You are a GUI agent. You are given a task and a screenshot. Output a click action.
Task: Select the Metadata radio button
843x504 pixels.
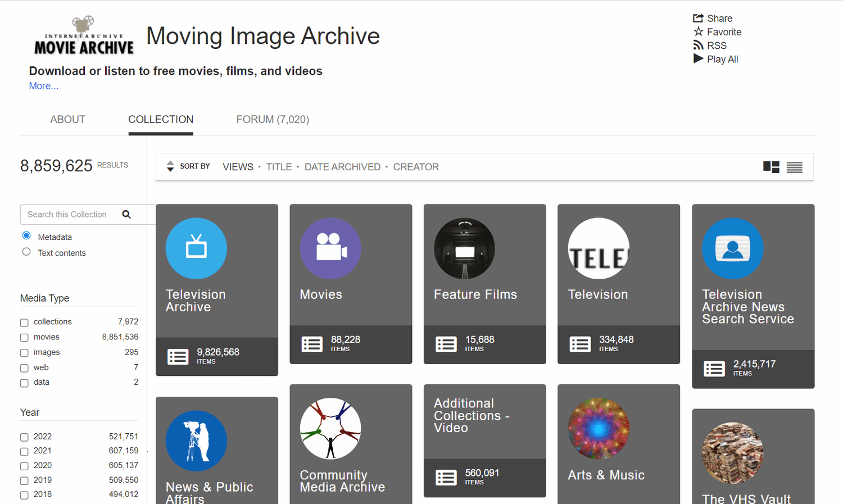pyautogui.click(x=26, y=236)
